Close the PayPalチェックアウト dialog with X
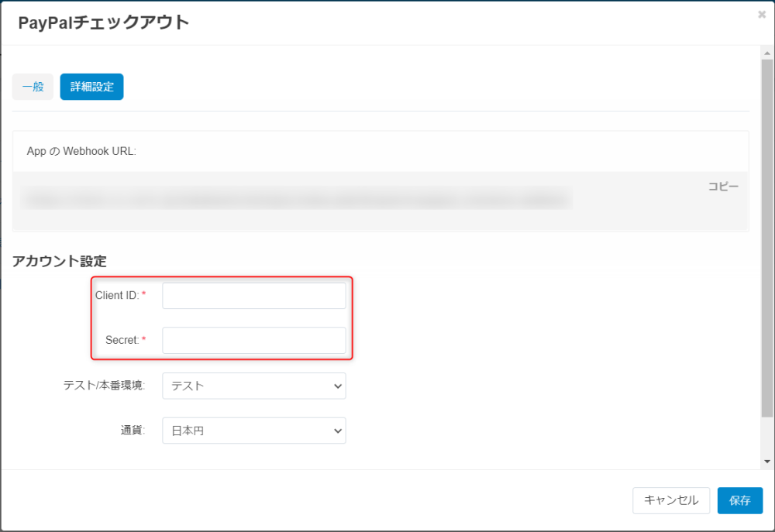 [762, 14]
